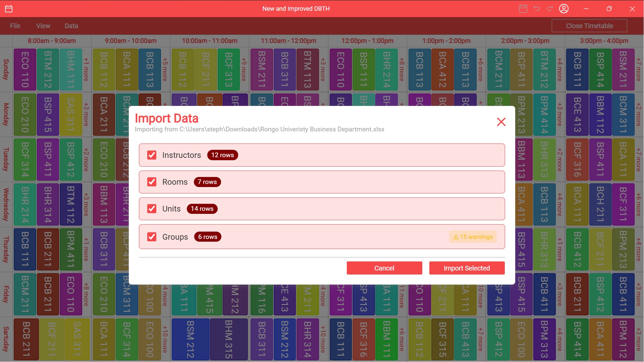Click the undo arrow icon
This screenshot has height=362, width=644.
click(537, 9)
